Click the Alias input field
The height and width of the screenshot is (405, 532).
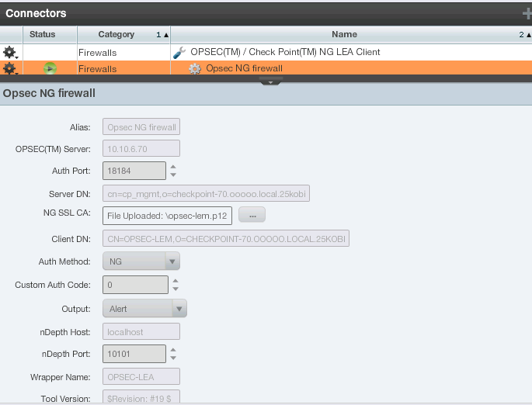[x=141, y=127]
